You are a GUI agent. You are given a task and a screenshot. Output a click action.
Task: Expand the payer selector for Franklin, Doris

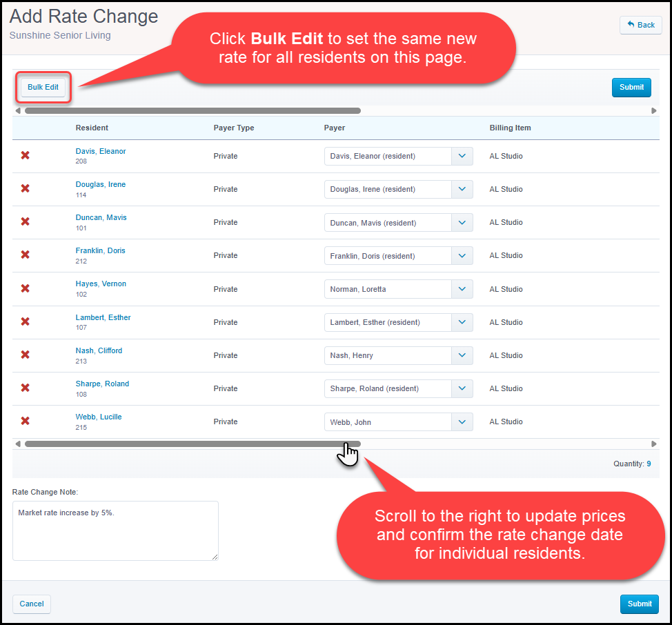pos(462,255)
